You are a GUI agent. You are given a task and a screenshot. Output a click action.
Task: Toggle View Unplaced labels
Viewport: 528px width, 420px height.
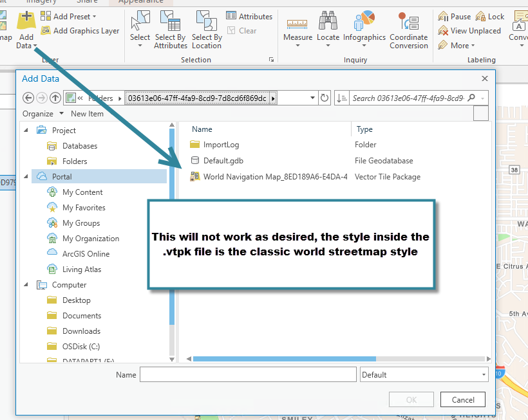click(x=469, y=30)
